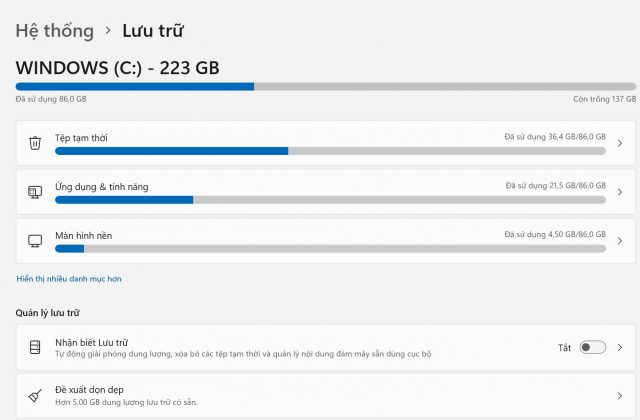Click the trash can icon for Tệp tạm thời
This screenshot has height=420, width=640.
(x=35, y=143)
